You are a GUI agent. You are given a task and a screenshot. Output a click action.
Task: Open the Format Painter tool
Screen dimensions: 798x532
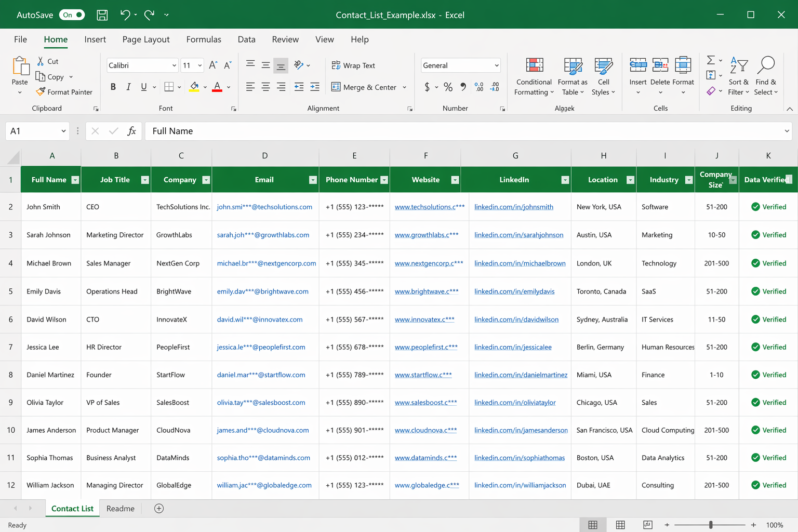(64, 91)
